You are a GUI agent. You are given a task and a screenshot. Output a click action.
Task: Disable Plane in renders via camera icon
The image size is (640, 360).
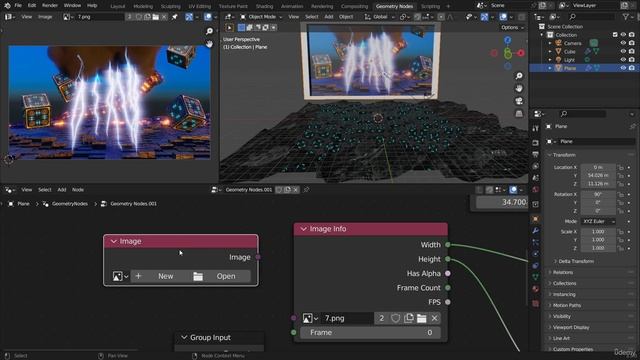click(x=632, y=68)
